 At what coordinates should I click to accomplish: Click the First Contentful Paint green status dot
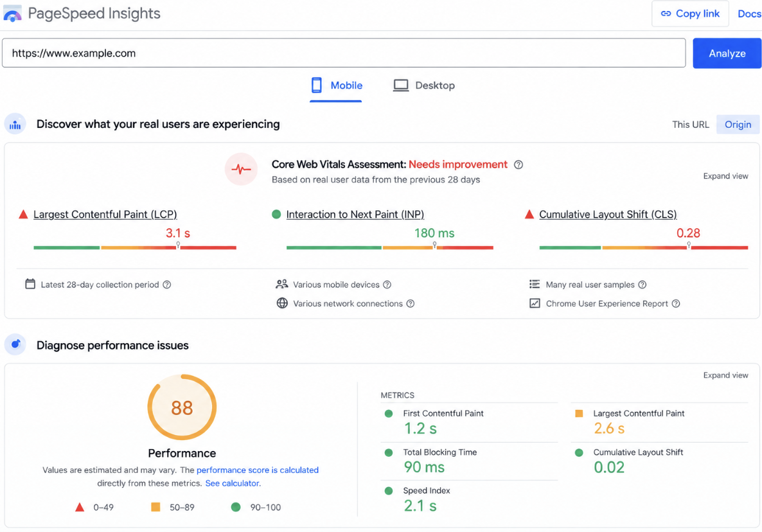(388, 413)
